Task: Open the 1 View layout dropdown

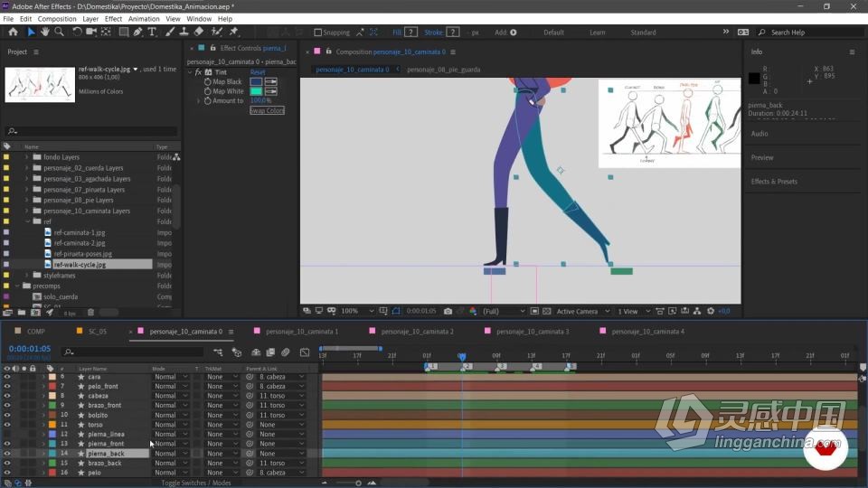Action: click(x=633, y=311)
